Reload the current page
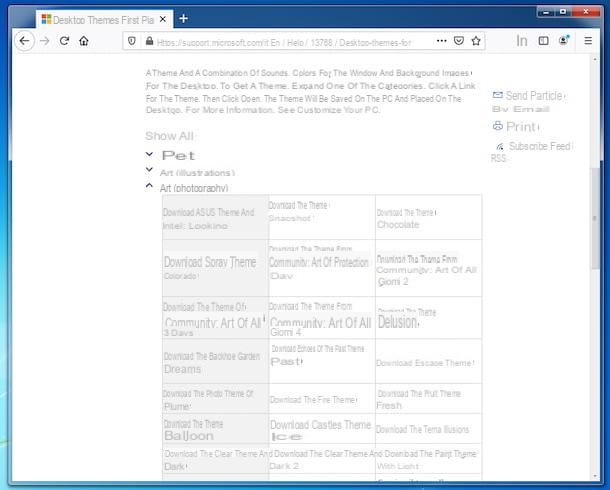The image size is (610, 490). pos(64,41)
